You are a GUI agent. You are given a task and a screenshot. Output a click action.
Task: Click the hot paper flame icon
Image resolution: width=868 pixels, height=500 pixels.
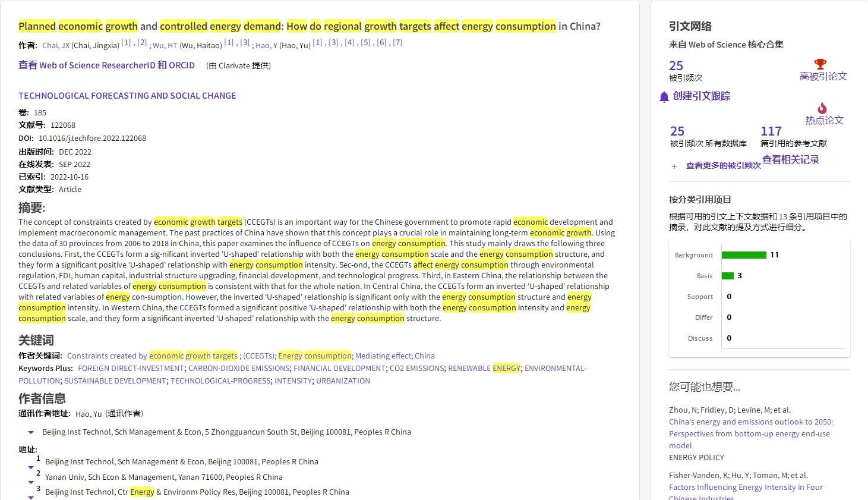(x=822, y=108)
